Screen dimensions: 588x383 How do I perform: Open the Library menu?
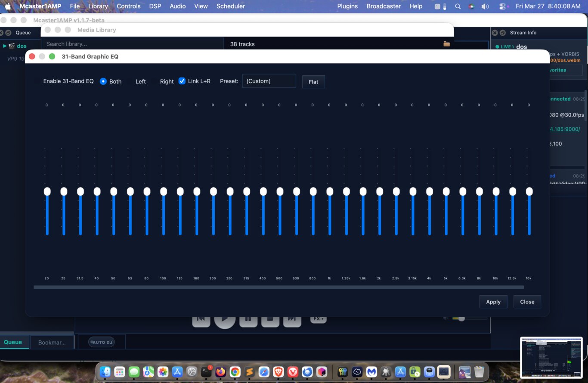coord(98,6)
